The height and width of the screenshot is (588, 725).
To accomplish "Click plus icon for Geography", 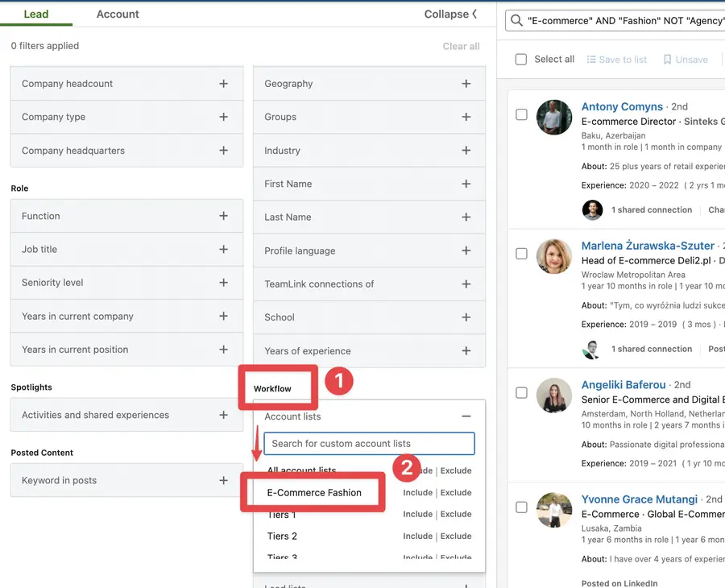I will 466,84.
